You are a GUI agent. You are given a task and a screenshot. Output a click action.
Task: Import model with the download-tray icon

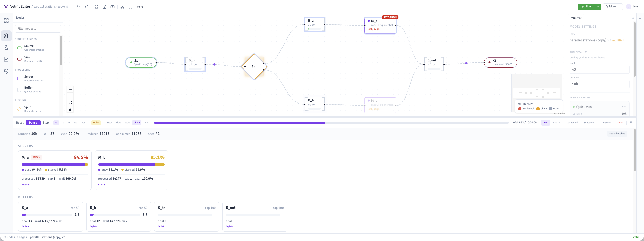(112, 7)
